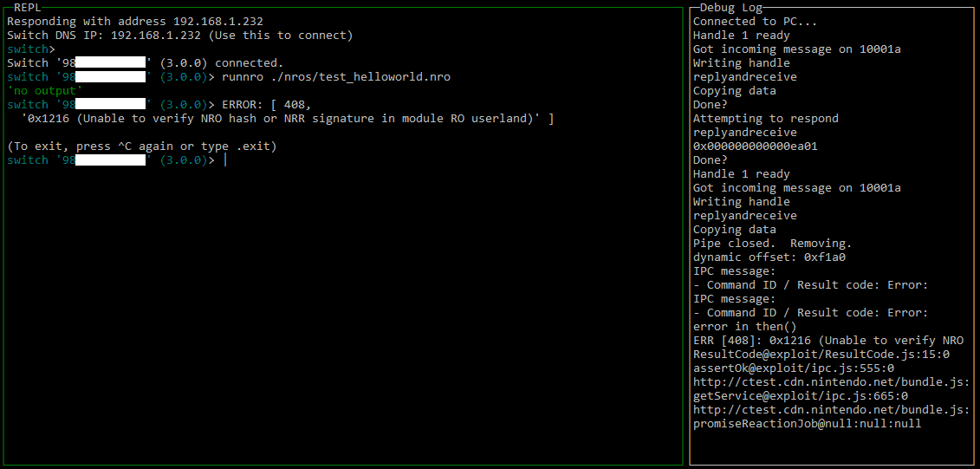Click the Pipe closed. Removing. log entry

[x=773, y=244]
